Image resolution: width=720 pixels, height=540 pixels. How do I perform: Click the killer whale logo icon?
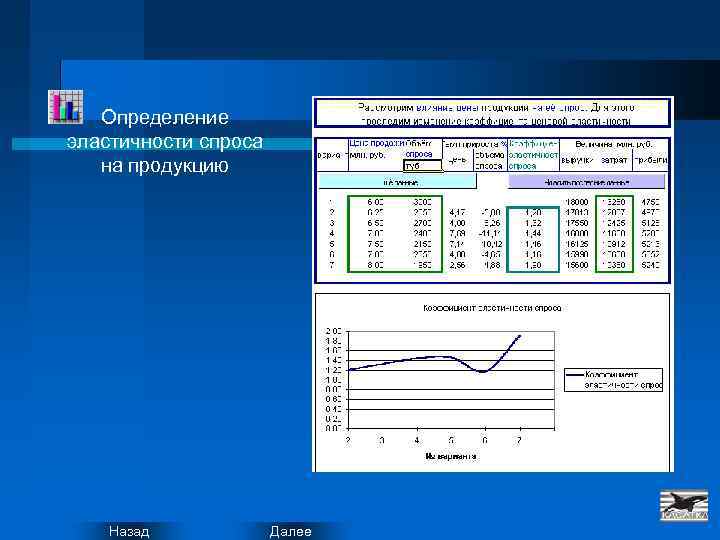coord(684,505)
